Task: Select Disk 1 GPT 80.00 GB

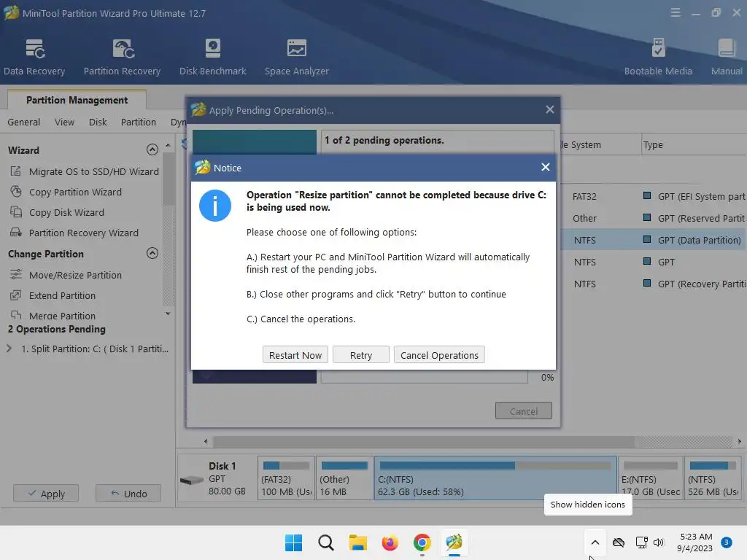Action: pos(217,478)
